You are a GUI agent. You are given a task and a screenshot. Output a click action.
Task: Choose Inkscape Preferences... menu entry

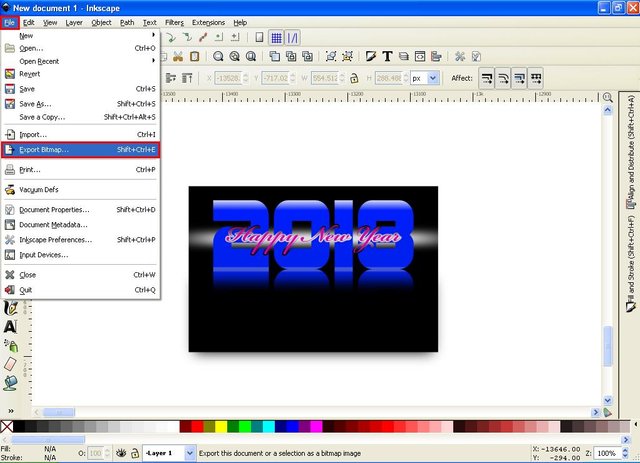click(80, 240)
